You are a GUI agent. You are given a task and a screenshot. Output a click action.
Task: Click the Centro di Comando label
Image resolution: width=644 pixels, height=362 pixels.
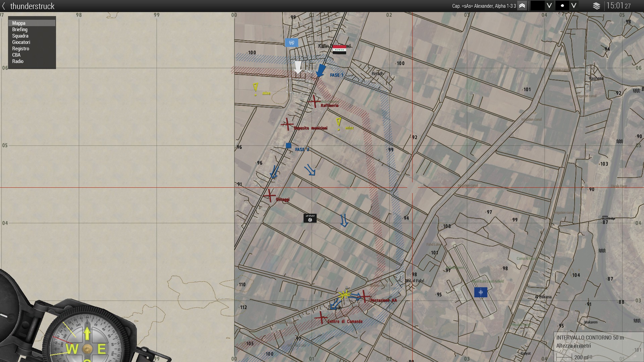pos(345,321)
